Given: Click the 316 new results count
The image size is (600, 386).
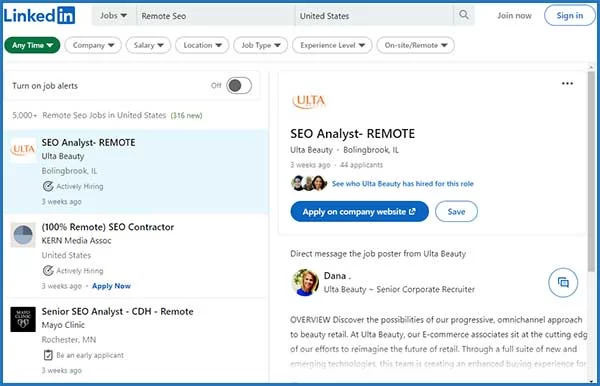Looking at the screenshot, I should click(x=186, y=116).
